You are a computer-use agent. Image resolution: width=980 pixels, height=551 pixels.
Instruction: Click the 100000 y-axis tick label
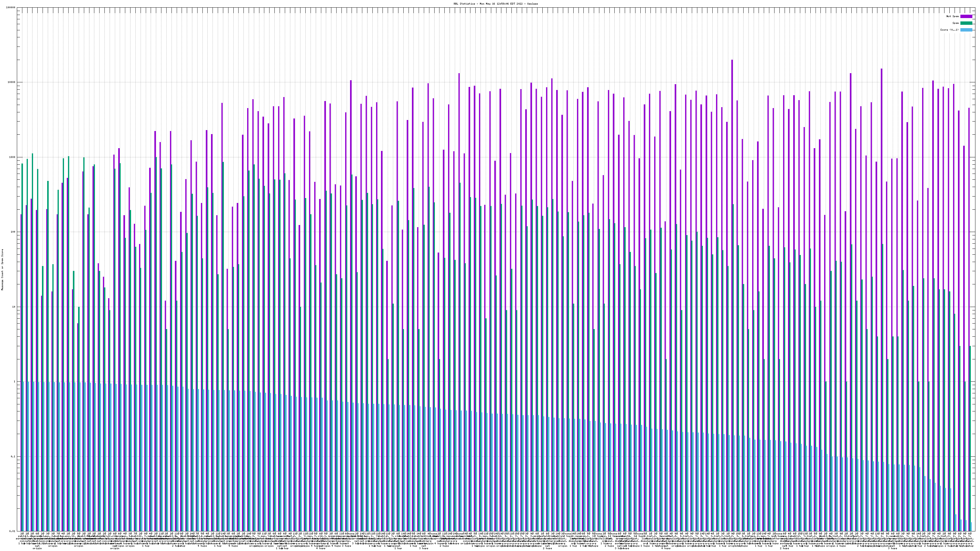point(11,8)
